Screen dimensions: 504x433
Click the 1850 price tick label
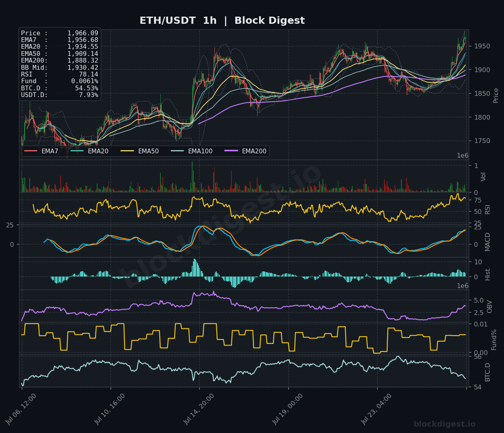point(482,94)
